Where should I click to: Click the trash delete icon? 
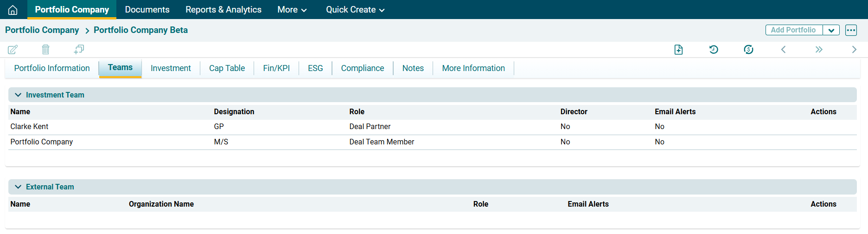point(45,49)
